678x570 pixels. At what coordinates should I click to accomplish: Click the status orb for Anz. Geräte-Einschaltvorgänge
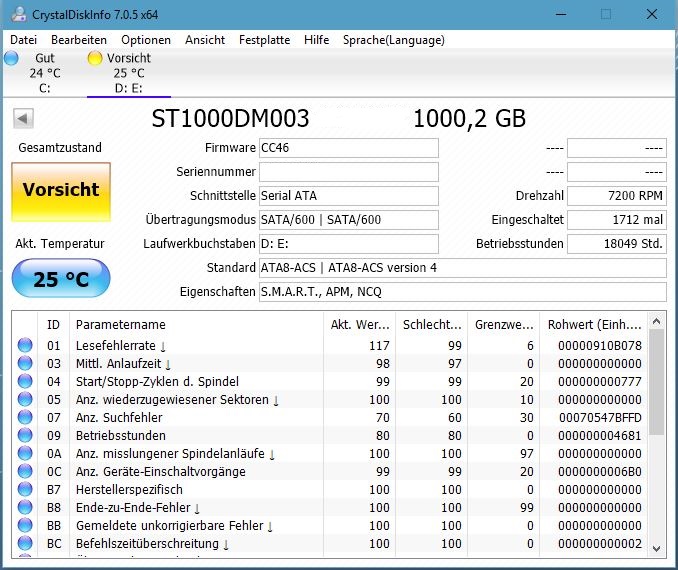(x=25, y=471)
